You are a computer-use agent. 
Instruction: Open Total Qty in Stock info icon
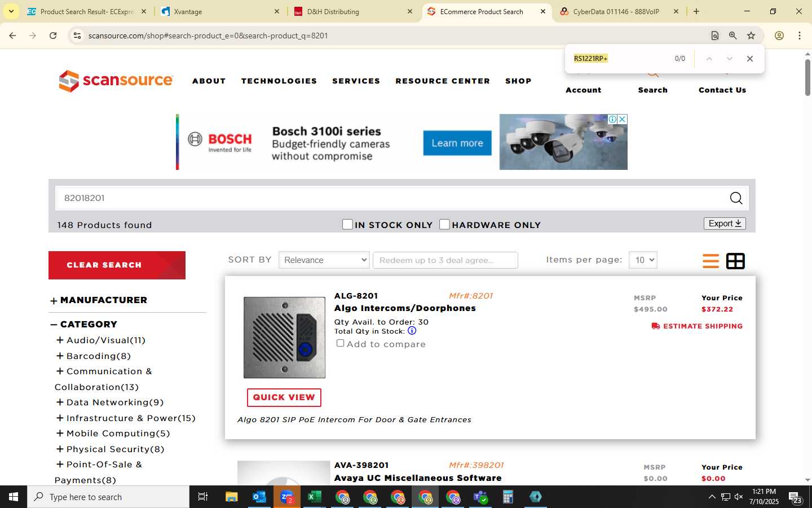click(412, 331)
